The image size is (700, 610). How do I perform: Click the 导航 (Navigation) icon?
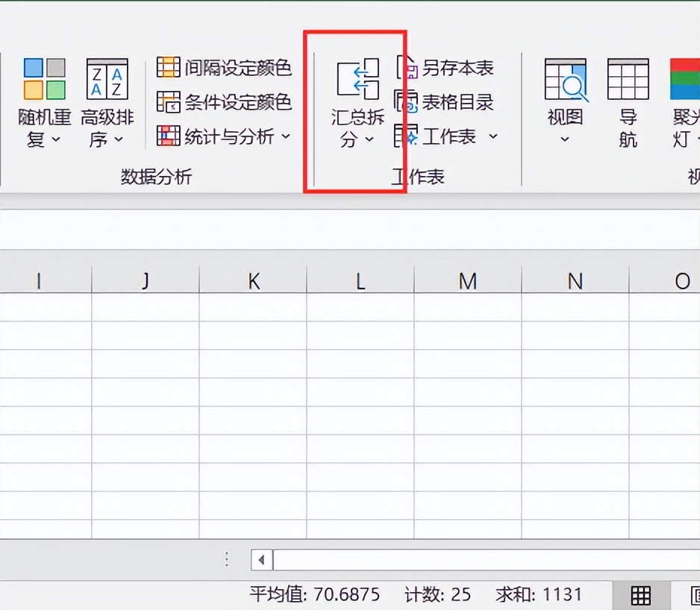(x=628, y=97)
